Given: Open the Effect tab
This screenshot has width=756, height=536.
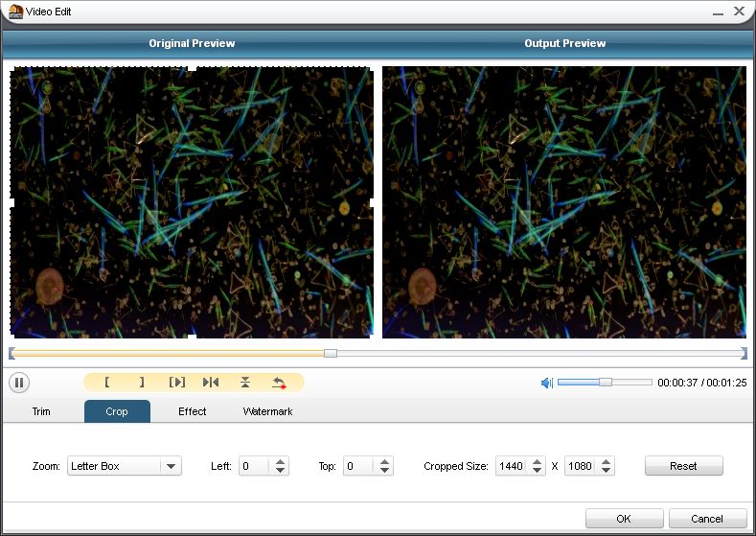Looking at the screenshot, I should tap(192, 411).
